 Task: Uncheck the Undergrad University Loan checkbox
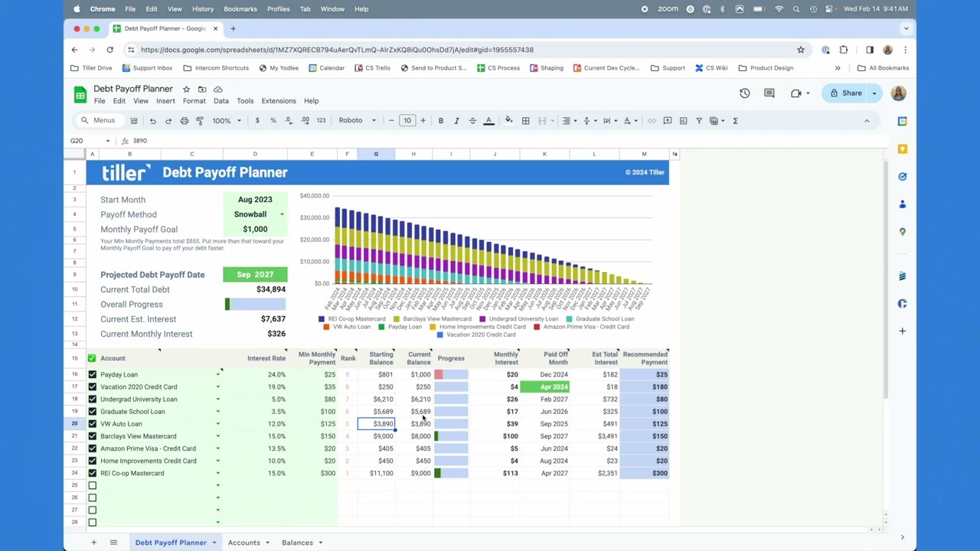[x=92, y=399]
